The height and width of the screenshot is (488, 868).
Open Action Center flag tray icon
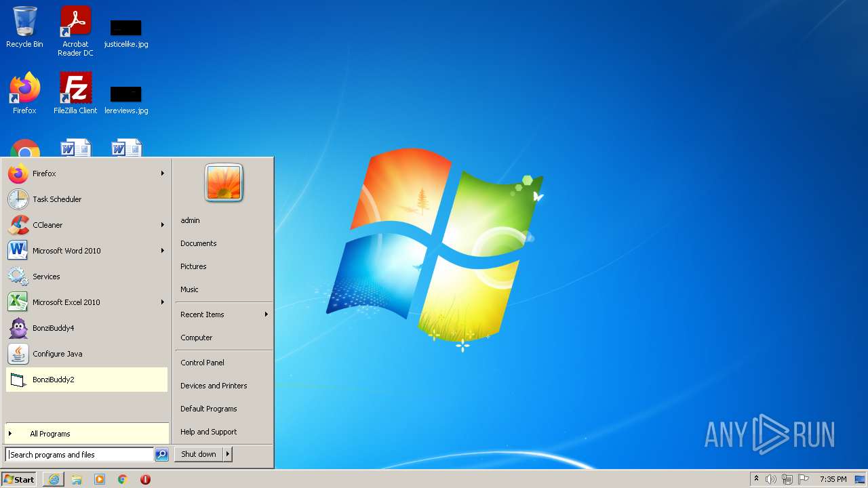(x=804, y=479)
